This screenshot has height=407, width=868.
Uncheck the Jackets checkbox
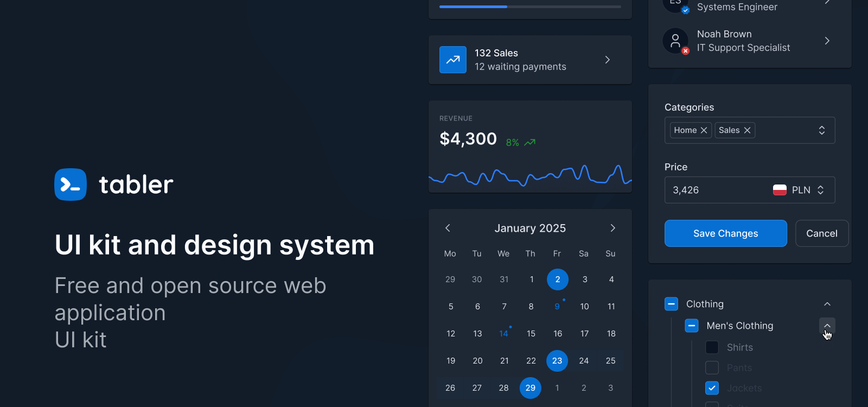tap(712, 388)
